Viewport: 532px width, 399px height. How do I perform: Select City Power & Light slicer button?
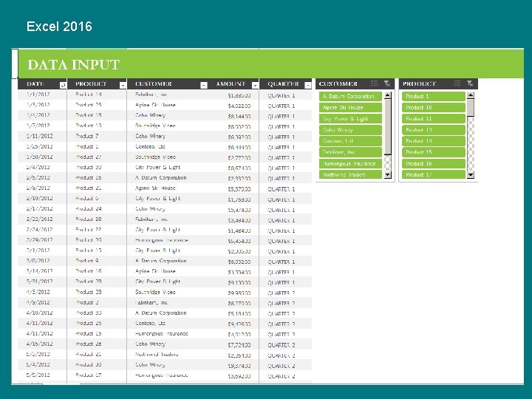(x=350, y=119)
